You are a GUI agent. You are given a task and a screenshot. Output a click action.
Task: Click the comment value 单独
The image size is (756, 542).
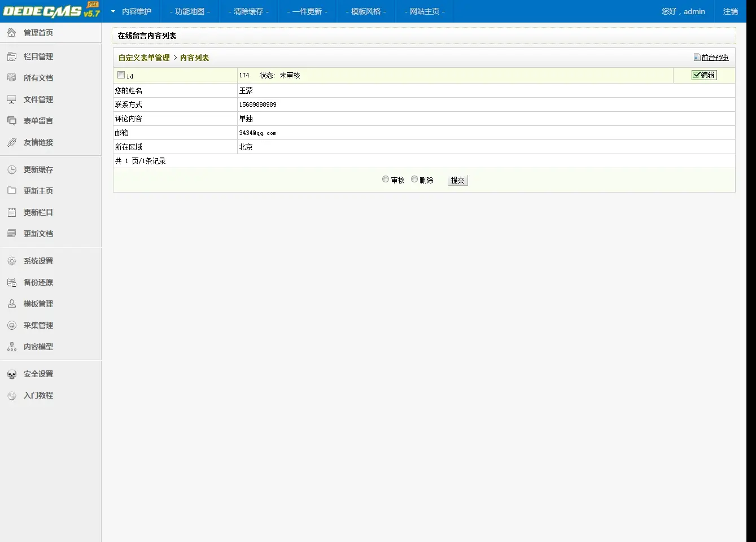[x=246, y=119]
